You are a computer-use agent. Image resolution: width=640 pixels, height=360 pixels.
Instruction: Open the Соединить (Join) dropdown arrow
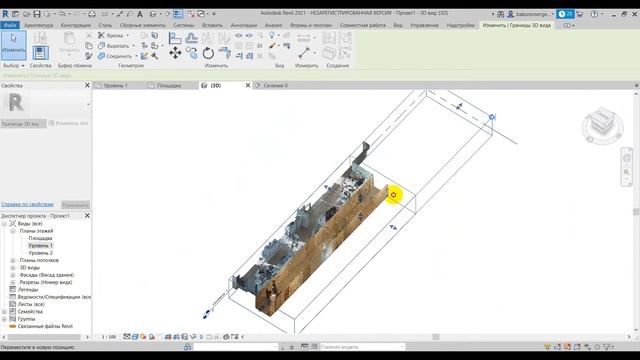(136, 56)
